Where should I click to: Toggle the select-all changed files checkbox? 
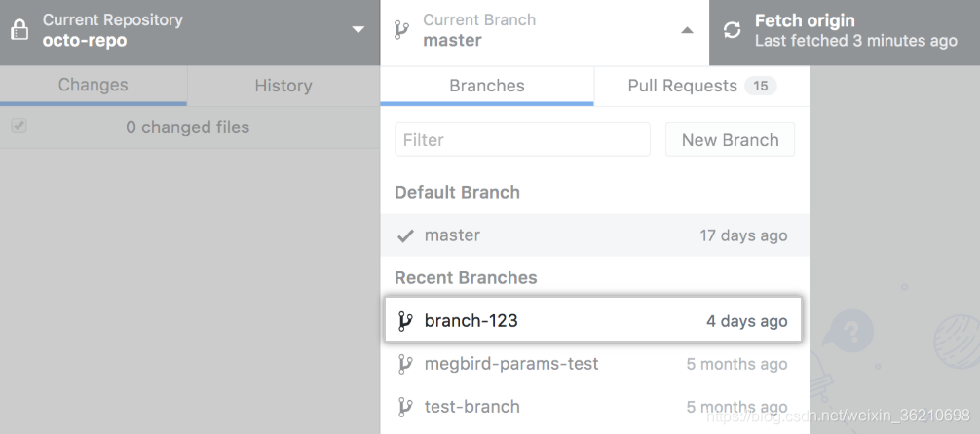point(19,127)
